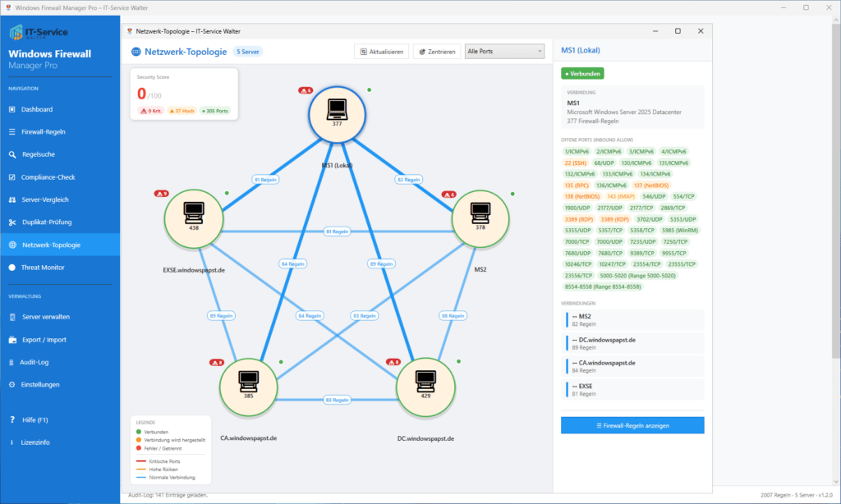Click the Firewall-Regeln anzeigen button
Viewport: 841px width, 504px height.
pos(632,424)
